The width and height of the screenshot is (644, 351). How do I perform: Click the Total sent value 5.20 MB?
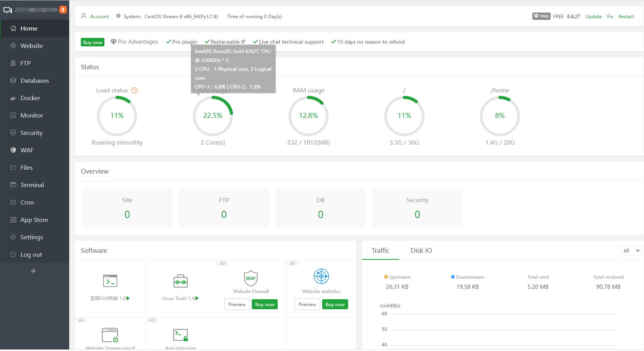538,287
